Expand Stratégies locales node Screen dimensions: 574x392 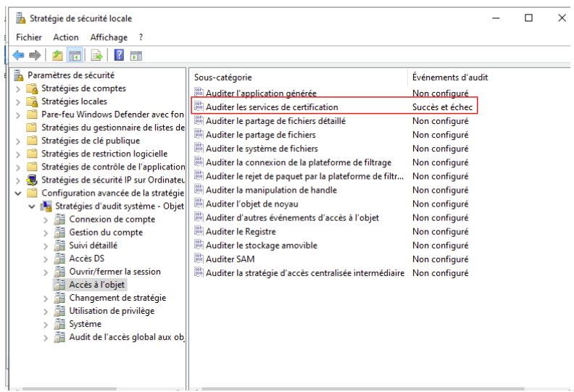pos(18,102)
